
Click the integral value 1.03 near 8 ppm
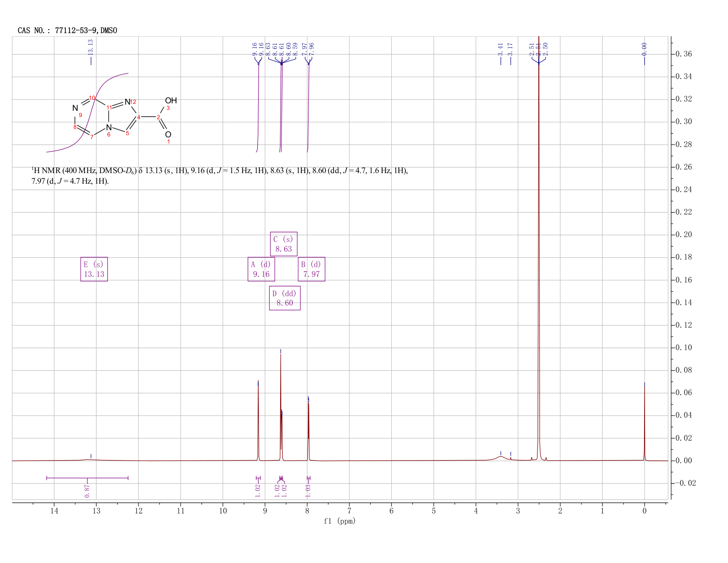pos(308,491)
